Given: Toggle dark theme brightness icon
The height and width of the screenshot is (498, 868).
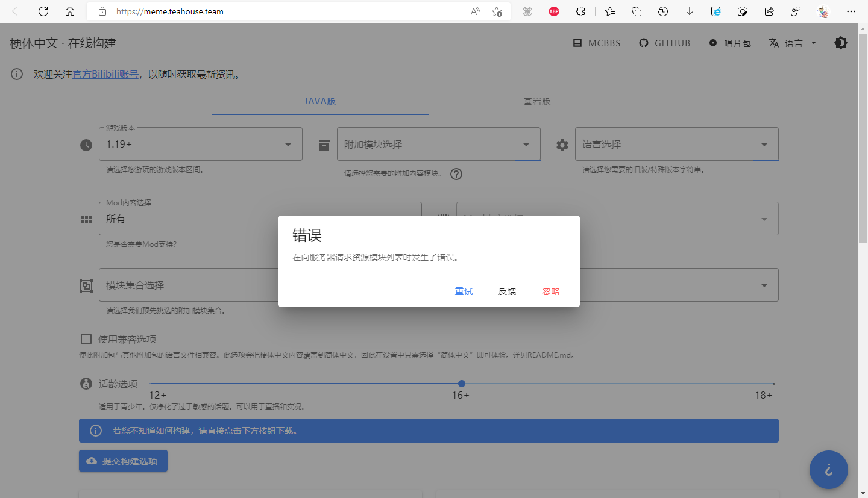Looking at the screenshot, I should (841, 43).
